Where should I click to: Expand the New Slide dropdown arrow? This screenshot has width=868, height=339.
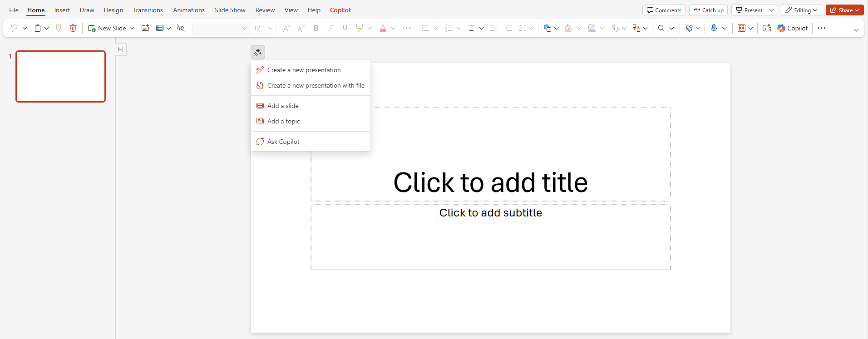[132, 28]
